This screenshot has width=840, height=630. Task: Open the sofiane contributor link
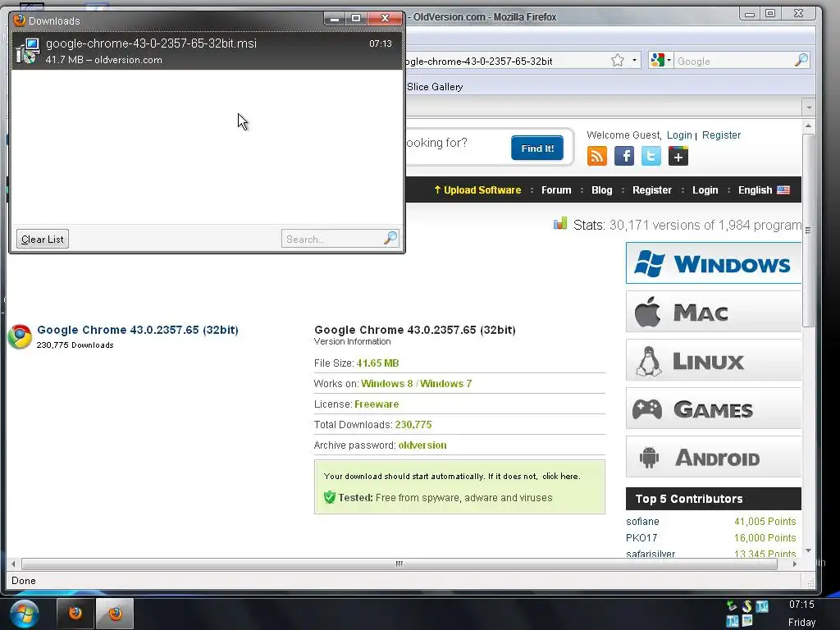click(642, 521)
